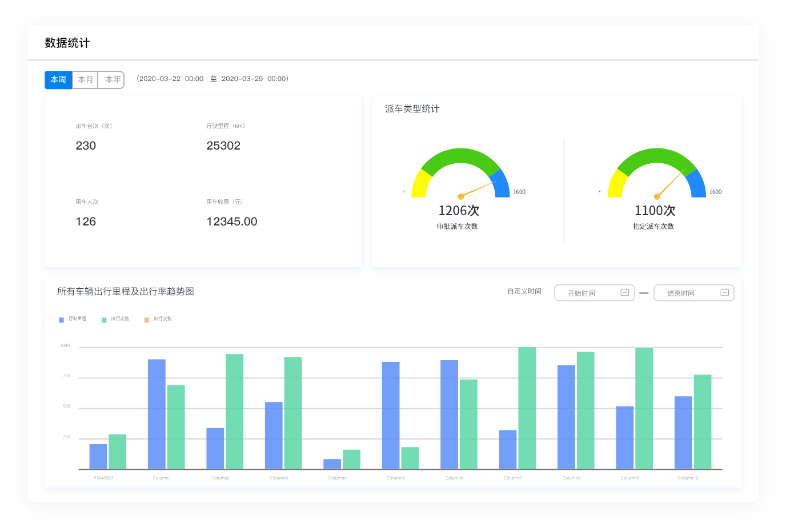Click the 230 出车台次 value
The image size is (786, 532).
click(x=86, y=146)
